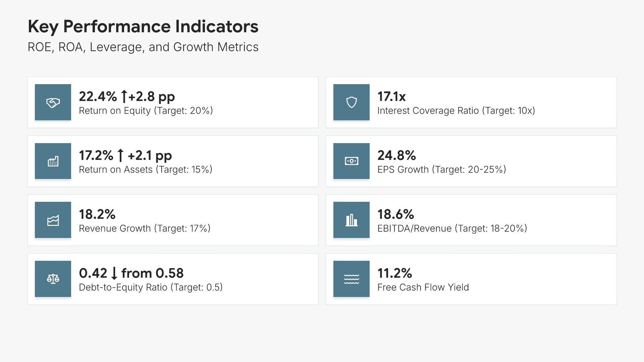
Task: Click the shield icon for Interest Coverage Ratio
Action: click(352, 103)
